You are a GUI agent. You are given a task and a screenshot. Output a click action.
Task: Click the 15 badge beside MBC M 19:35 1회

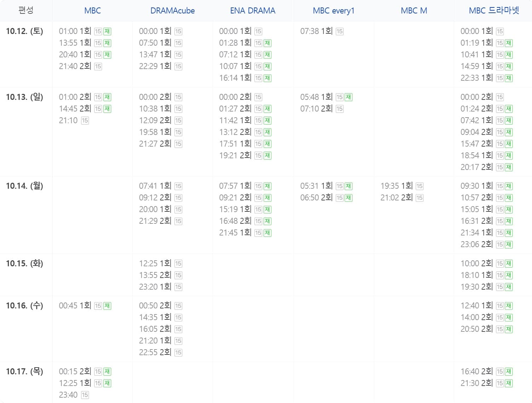[420, 186]
